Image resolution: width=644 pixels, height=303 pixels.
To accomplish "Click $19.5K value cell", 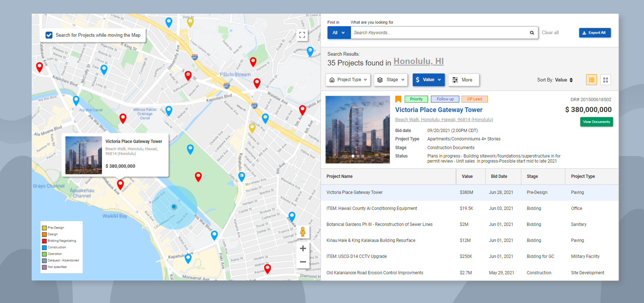I will click(x=466, y=208).
